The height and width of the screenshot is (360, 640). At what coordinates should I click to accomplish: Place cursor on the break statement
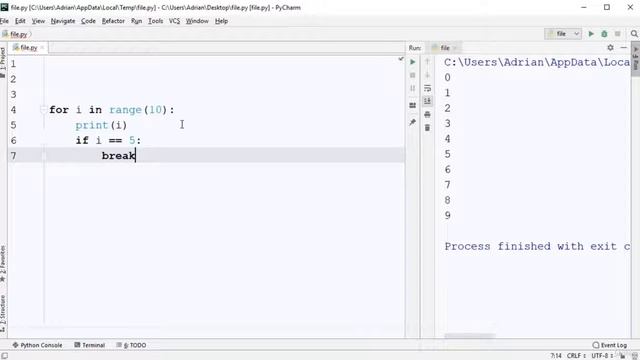point(118,156)
